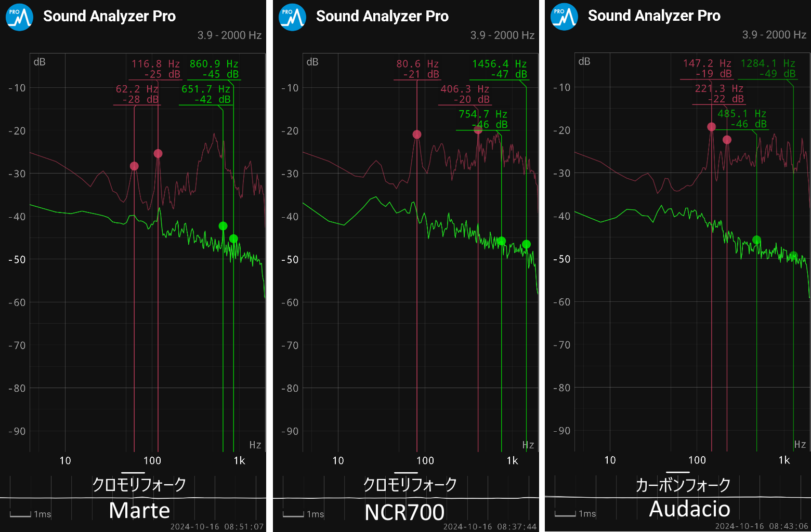
Task: Click the 1ms scale bar under NCR700 graph
Action: (x=304, y=514)
